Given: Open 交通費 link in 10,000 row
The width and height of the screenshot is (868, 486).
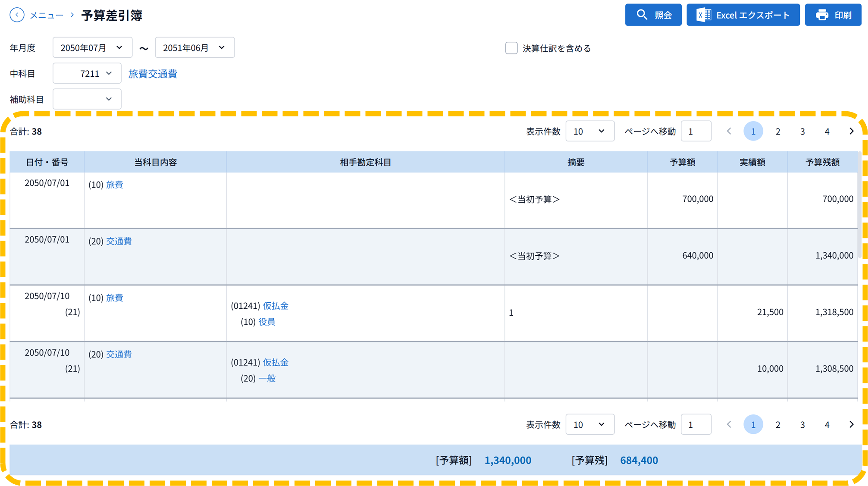Looking at the screenshot, I should [119, 354].
